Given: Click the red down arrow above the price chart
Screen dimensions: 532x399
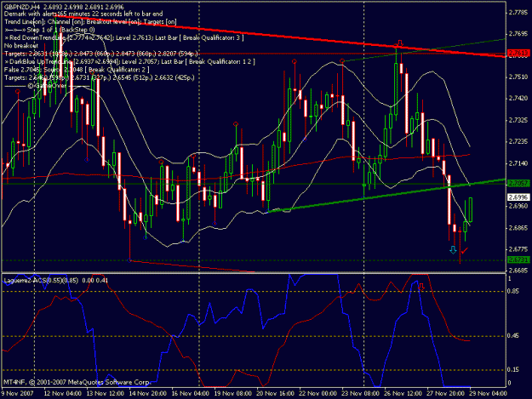Looking at the screenshot, I should (x=400, y=43).
